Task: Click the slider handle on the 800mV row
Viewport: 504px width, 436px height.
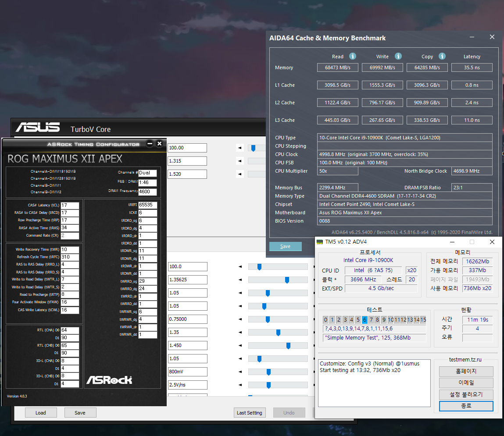Action: [269, 372]
